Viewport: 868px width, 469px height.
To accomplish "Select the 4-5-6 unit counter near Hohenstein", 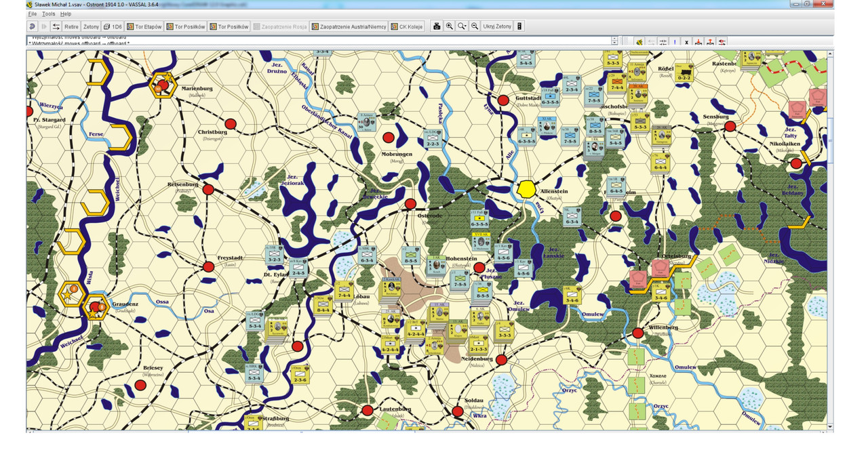I will click(x=502, y=252).
